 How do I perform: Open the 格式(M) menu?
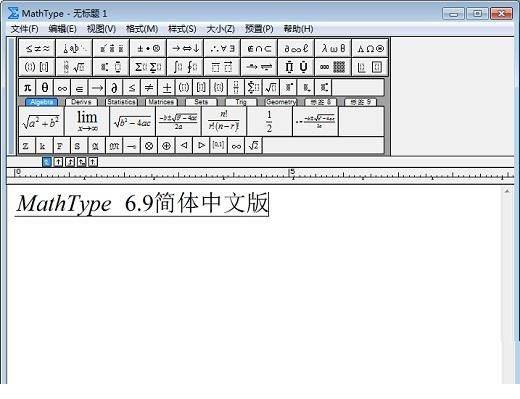(142, 29)
